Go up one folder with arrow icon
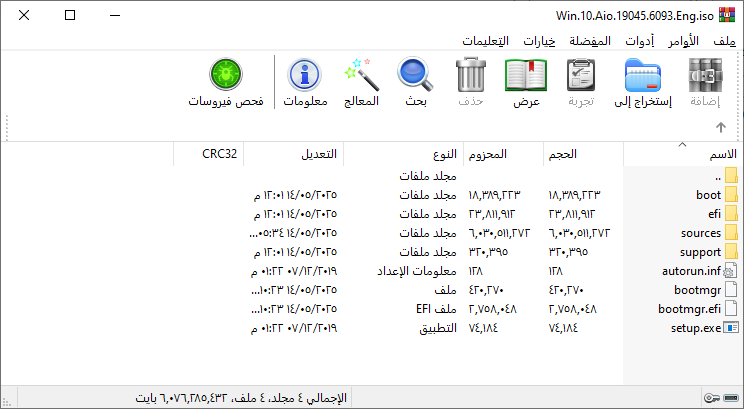Viewport: 744px width, 409px height. coord(721,127)
